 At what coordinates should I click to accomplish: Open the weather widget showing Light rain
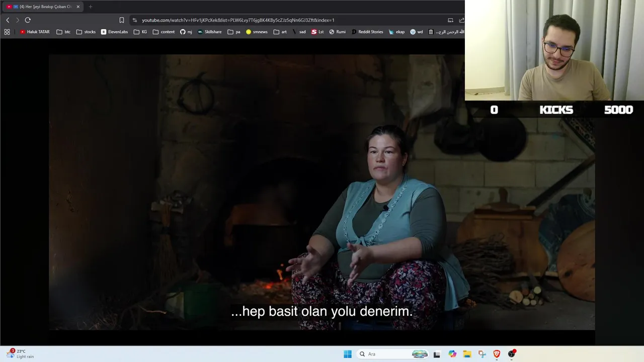tap(20, 353)
